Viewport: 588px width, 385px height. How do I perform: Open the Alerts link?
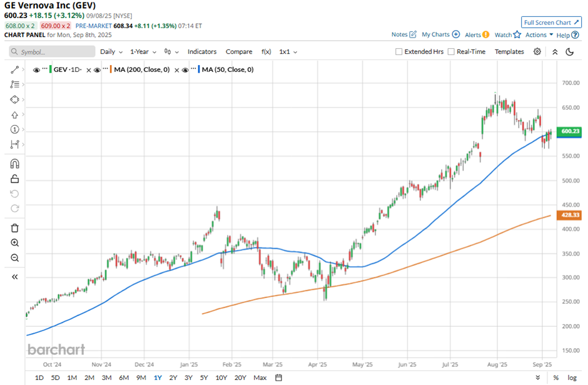tap(473, 35)
